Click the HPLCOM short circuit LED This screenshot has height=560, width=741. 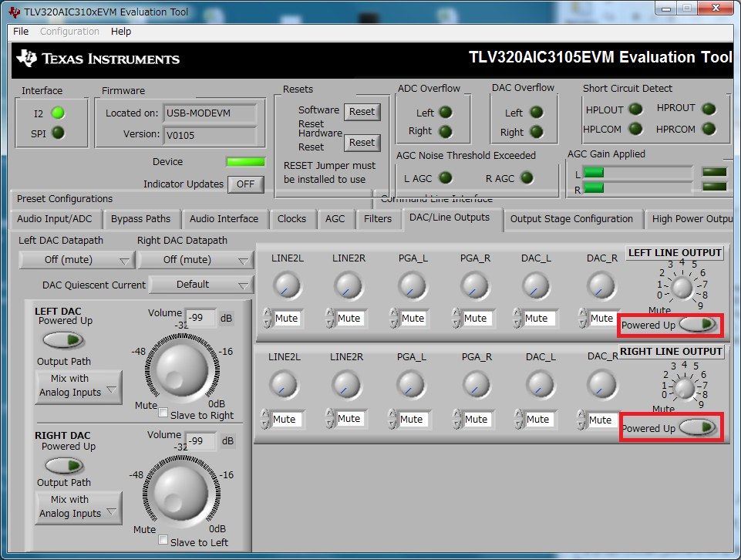tap(635, 129)
